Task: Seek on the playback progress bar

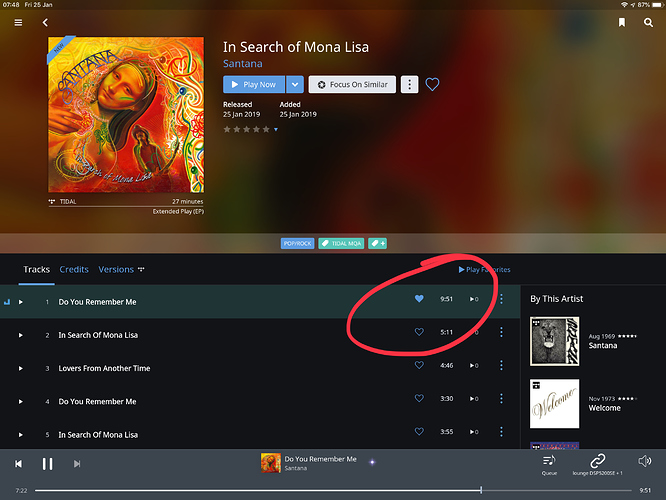Action: pyautogui.click(x=333, y=490)
